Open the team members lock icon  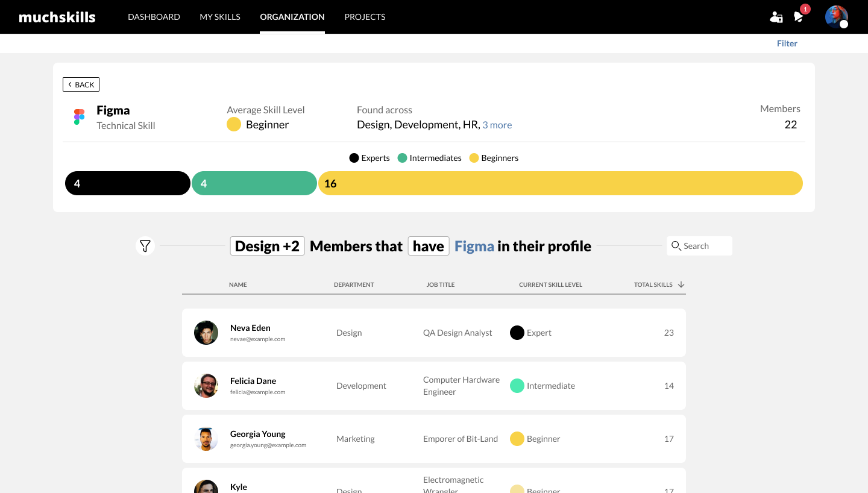(776, 17)
